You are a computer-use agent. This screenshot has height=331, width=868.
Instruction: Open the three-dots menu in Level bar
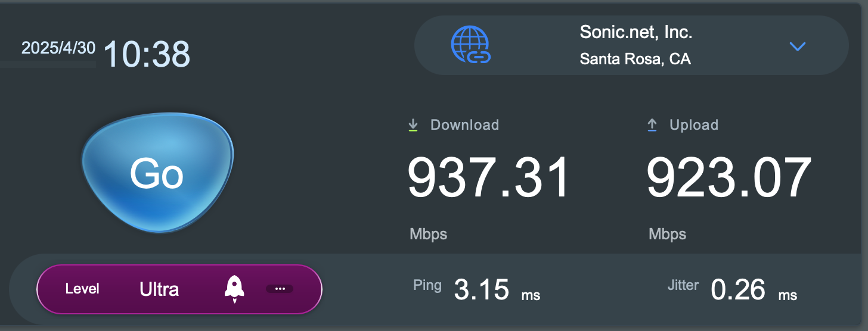point(280,289)
